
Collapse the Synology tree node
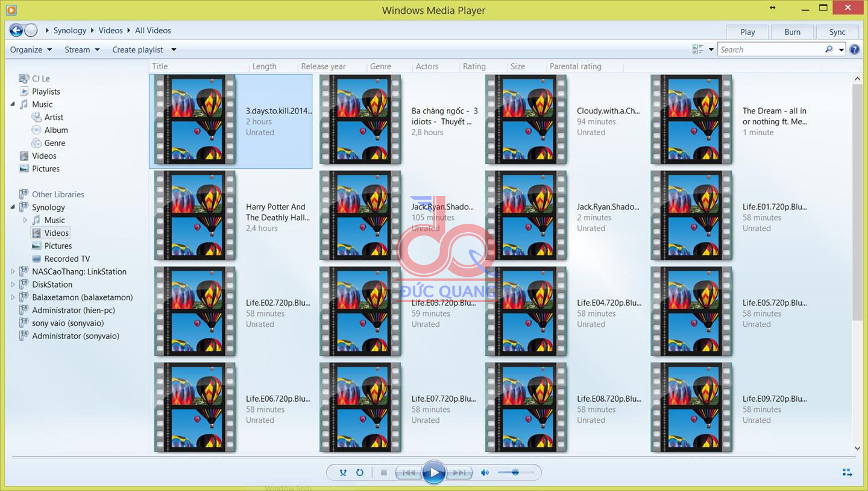(x=13, y=207)
